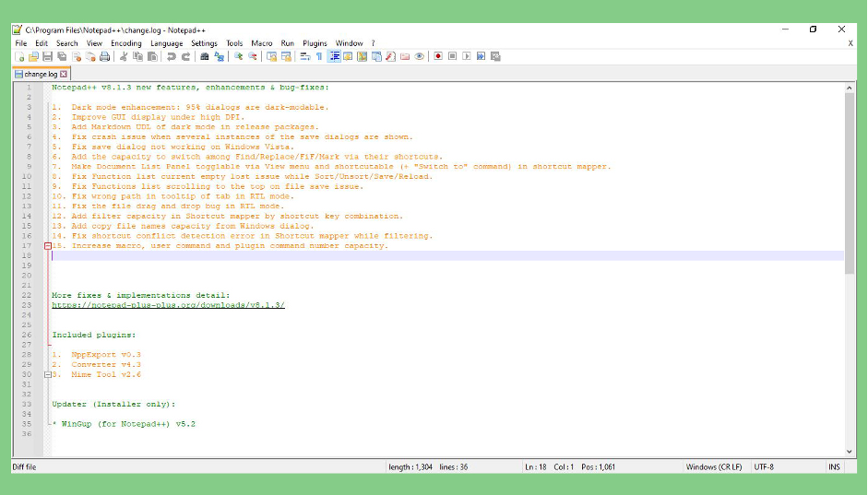Open the Run menu
The width and height of the screenshot is (868, 495).
tap(287, 43)
